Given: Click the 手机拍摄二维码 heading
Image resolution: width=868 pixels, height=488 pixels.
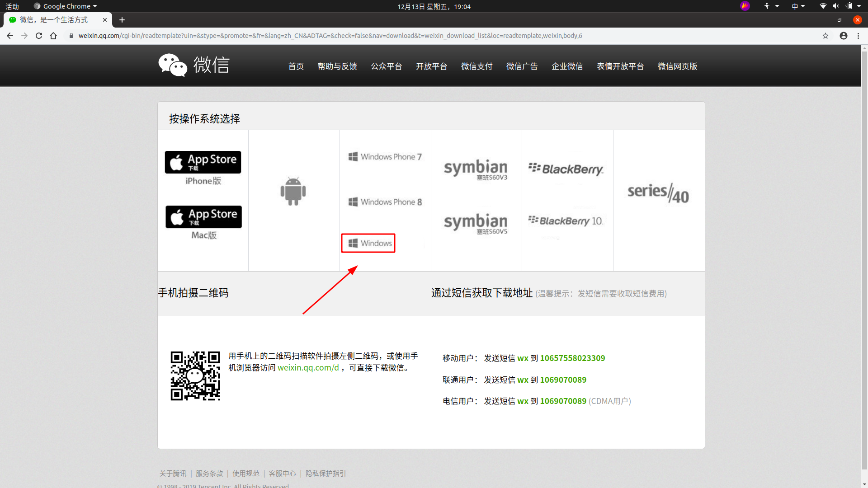Looking at the screenshot, I should pos(193,293).
